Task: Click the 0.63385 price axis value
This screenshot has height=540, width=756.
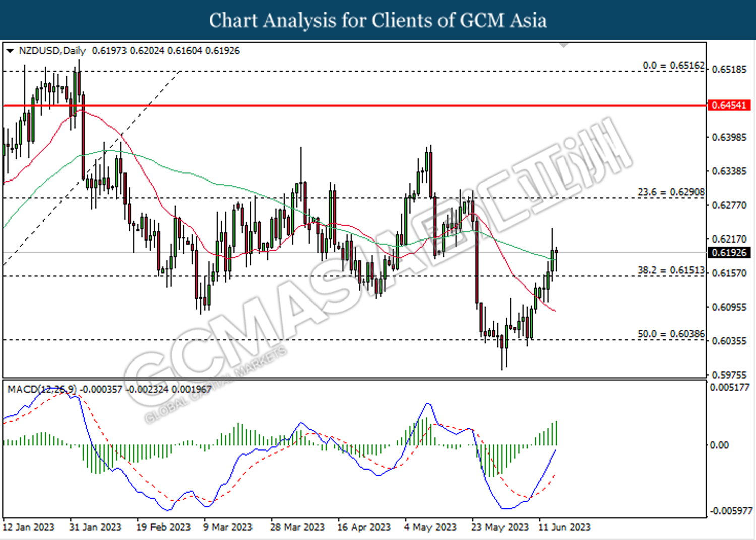Action: tap(729, 171)
